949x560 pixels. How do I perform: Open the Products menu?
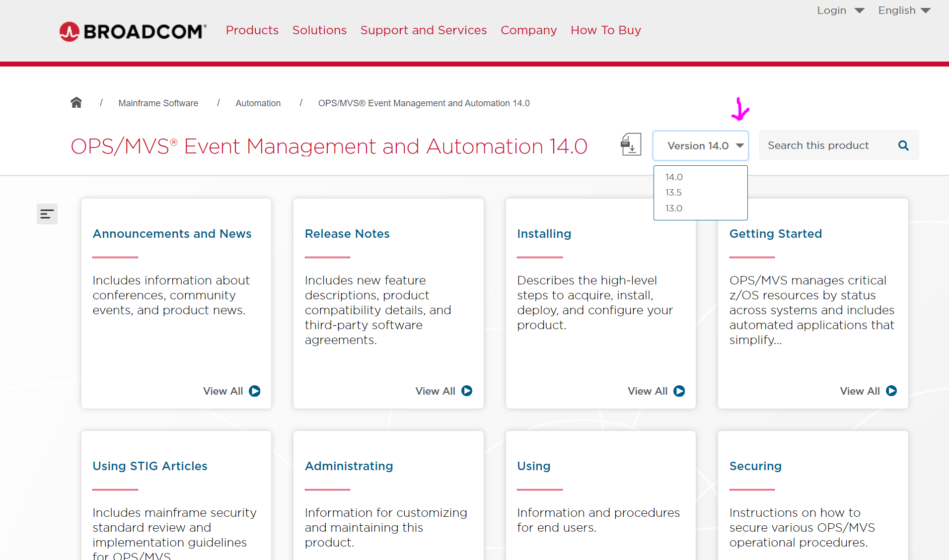pos(252,30)
